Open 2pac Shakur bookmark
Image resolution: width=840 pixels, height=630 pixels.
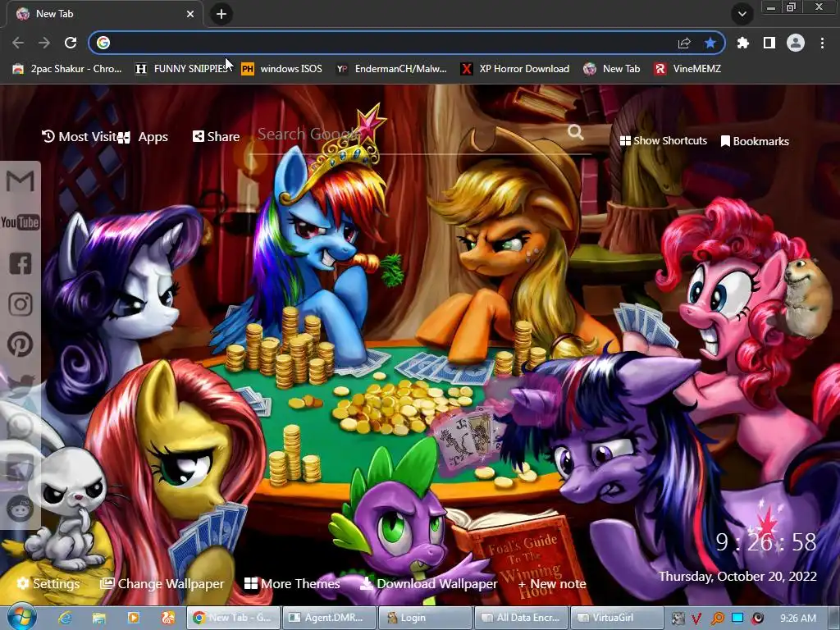pyautogui.click(x=67, y=69)
